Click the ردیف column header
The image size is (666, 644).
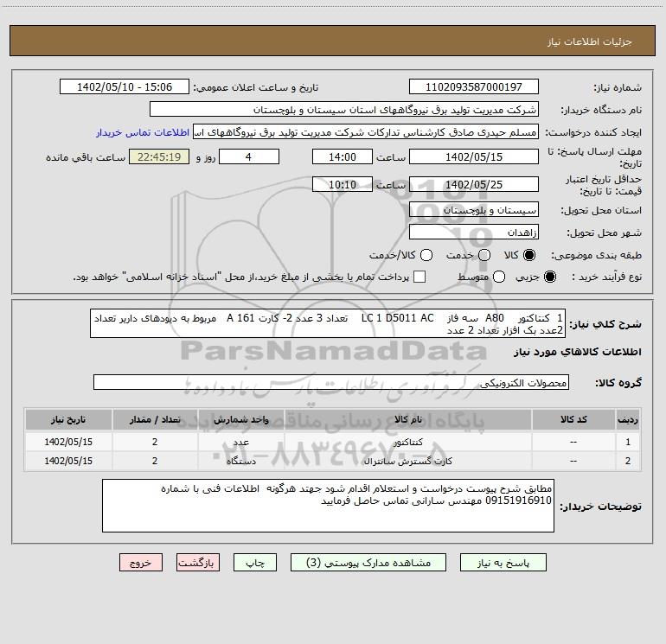pos(628,419)
